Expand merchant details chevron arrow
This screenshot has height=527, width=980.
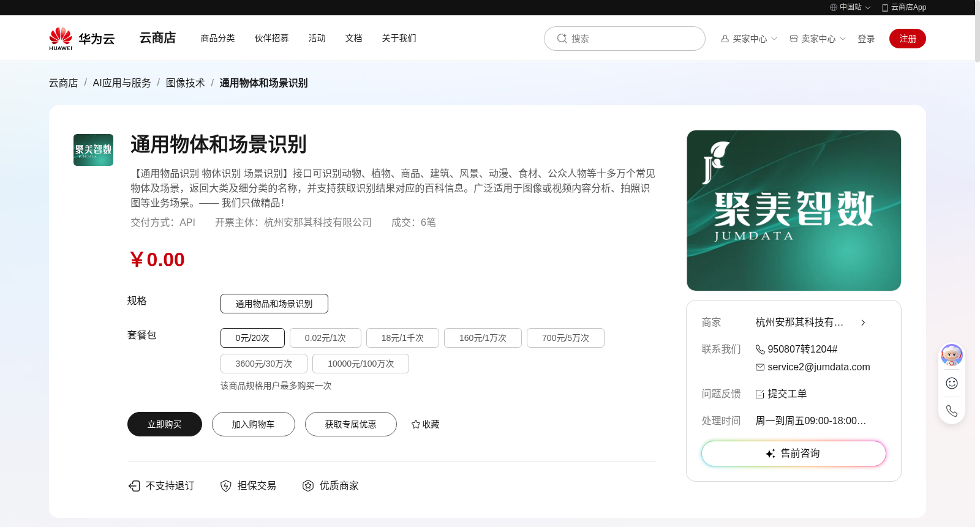coord(863,323)
